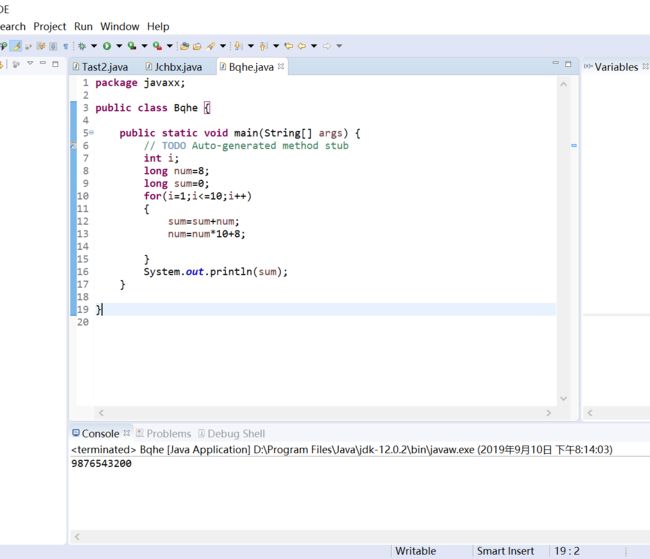The image size is (650, 559).
Task: Maximize the left side panel
Action: (x=55, y=64)
